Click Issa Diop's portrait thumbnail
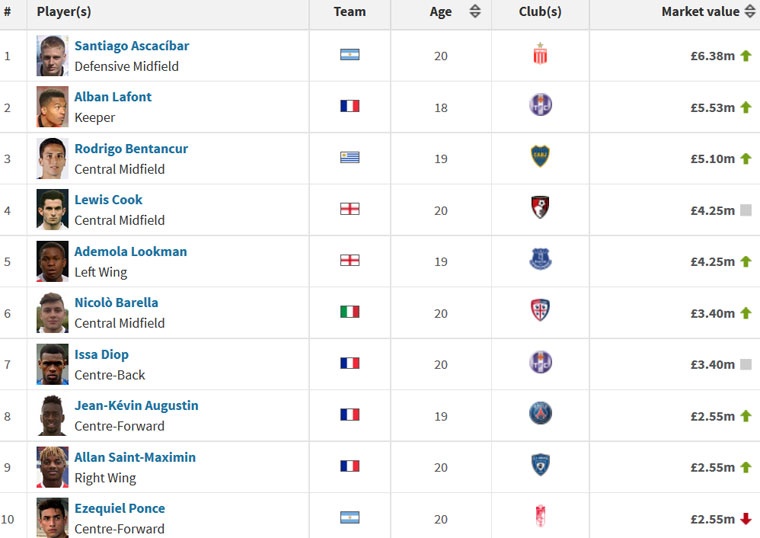Image resolution: width=760 pixels, height=538 pixels. coord(52,364)
